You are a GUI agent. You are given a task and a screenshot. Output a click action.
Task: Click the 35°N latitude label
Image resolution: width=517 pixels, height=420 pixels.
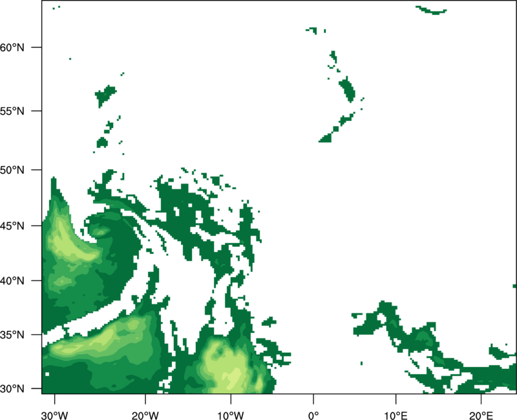click(x=12, y=335)
